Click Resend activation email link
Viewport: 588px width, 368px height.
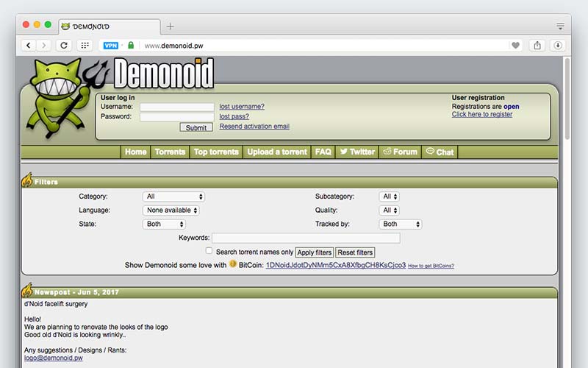tap(254, 127)
